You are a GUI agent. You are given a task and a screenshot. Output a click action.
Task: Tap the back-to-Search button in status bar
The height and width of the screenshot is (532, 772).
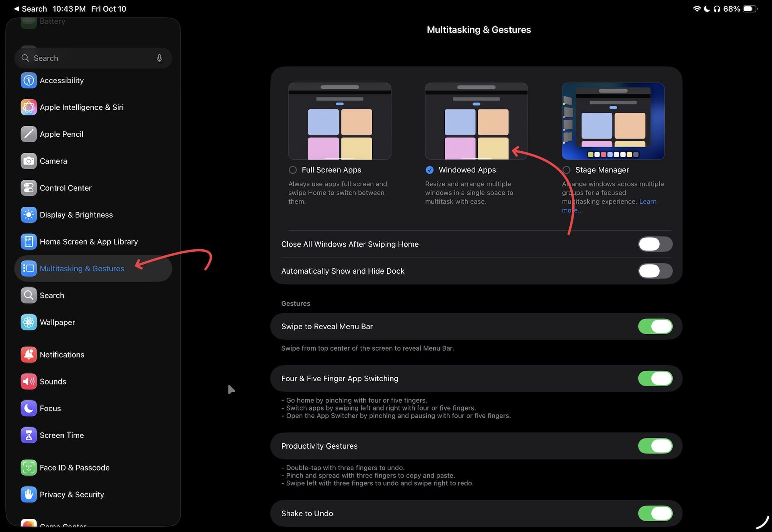coord(31,9)
